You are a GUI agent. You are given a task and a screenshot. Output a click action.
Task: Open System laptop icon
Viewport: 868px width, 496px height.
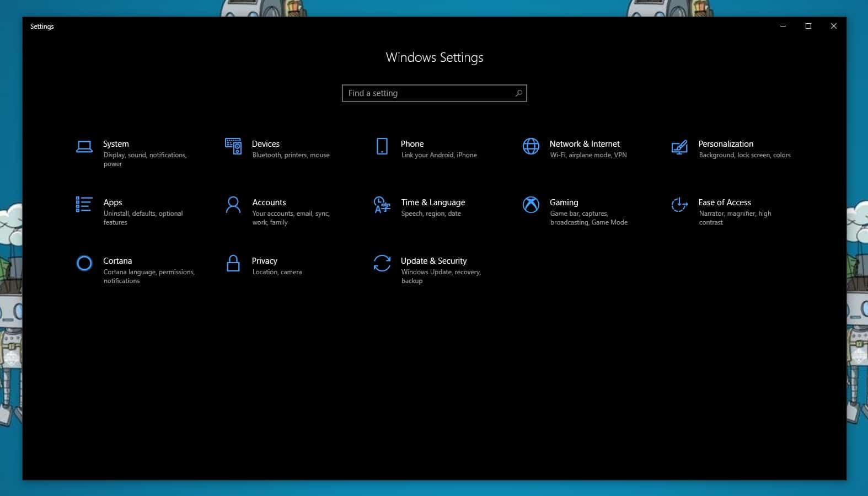click(x=84, y=147)
